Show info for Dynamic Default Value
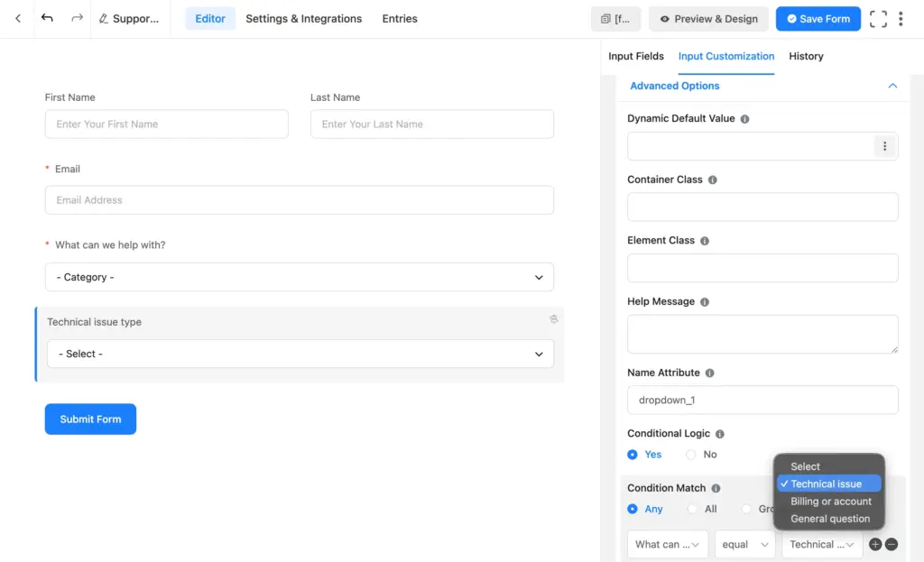The image size is (924, 562). pos(744,119)
